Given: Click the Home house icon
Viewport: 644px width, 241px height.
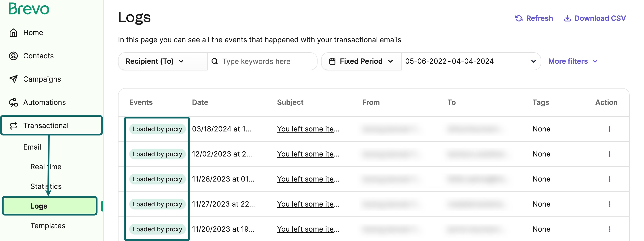Looking at the screenshot, I should point(13,33).
